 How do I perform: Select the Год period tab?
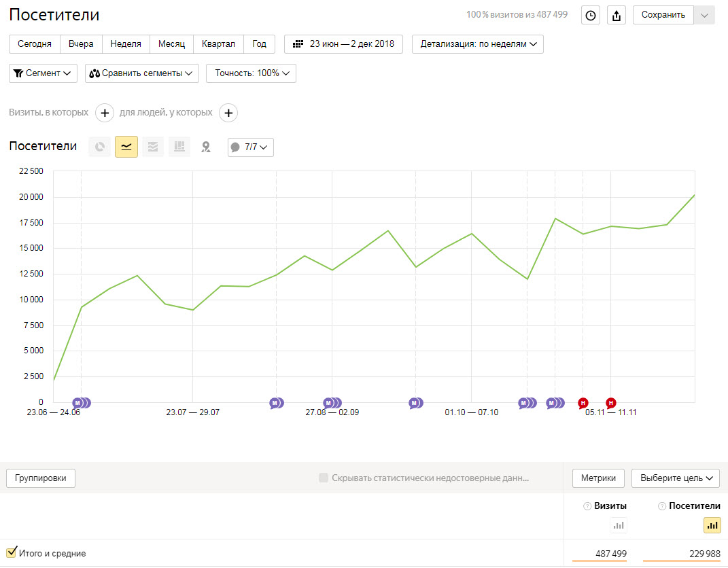[x=259, y=44]
